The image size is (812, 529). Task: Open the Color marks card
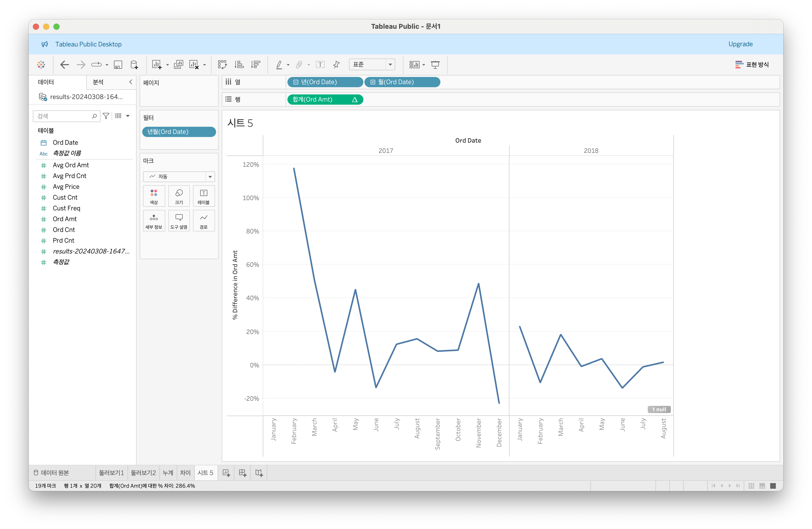coord(154,196)
